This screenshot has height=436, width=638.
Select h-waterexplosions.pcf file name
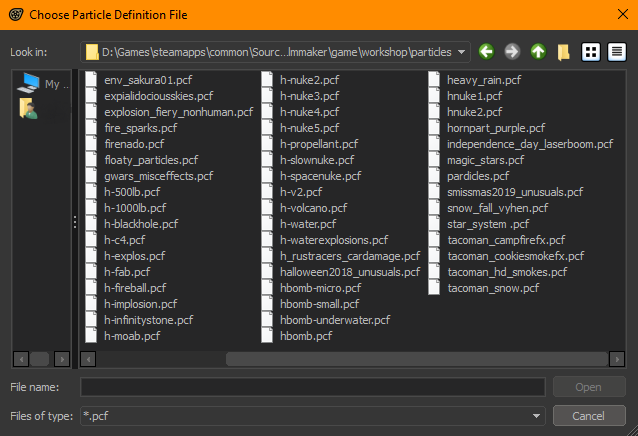334,240
